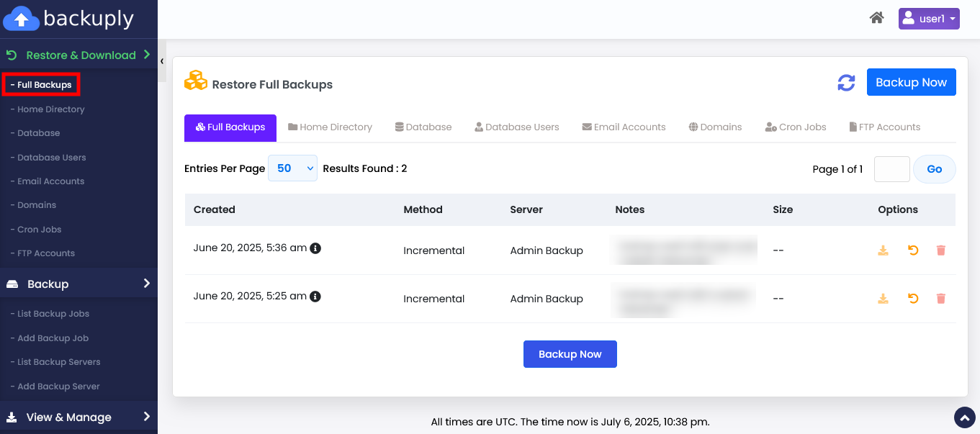
Task: Switch to the Database Users tab
Action: pos(516,127)
